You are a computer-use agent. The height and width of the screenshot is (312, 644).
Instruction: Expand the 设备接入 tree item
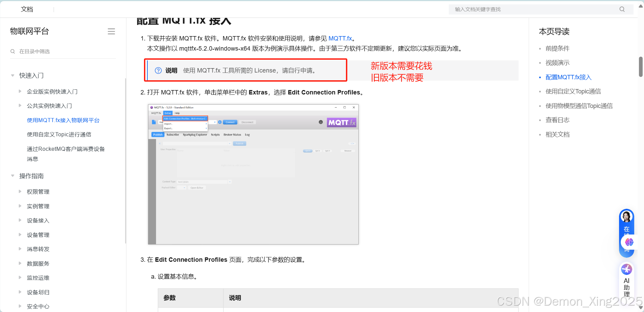click(20, 220)
